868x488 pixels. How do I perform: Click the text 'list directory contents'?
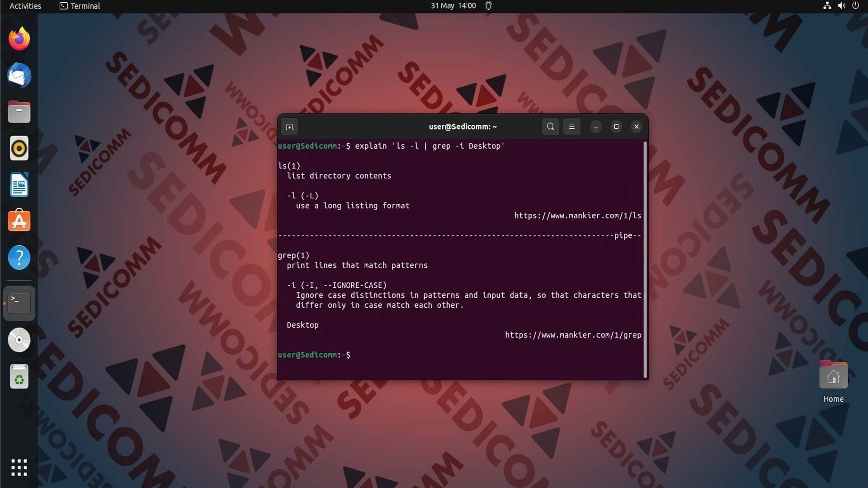(x=339, y=176)
